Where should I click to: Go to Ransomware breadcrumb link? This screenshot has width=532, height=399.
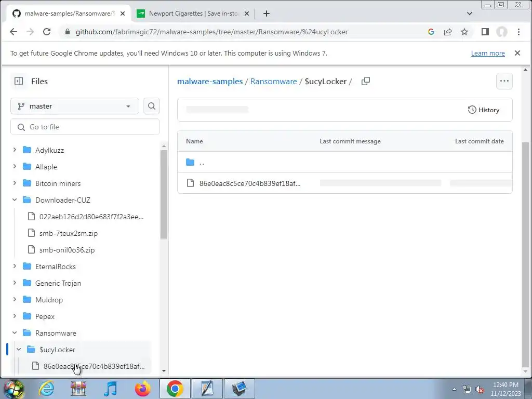point(273,82)
